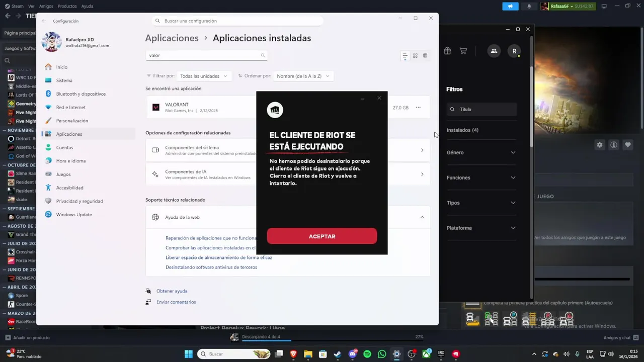Show game info icon in Steam library
The height and width of the screenshot is (362, 644).
tap(614, 145)
